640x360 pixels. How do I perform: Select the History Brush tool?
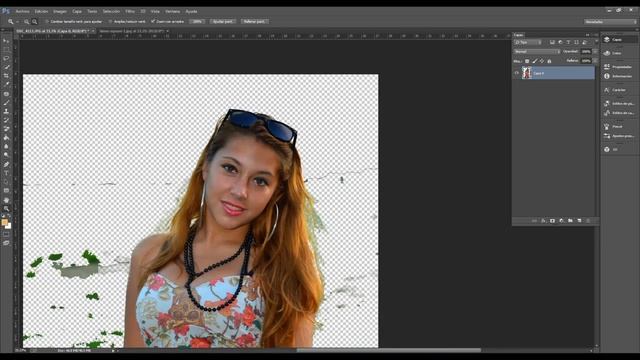(x=6, y=120)
